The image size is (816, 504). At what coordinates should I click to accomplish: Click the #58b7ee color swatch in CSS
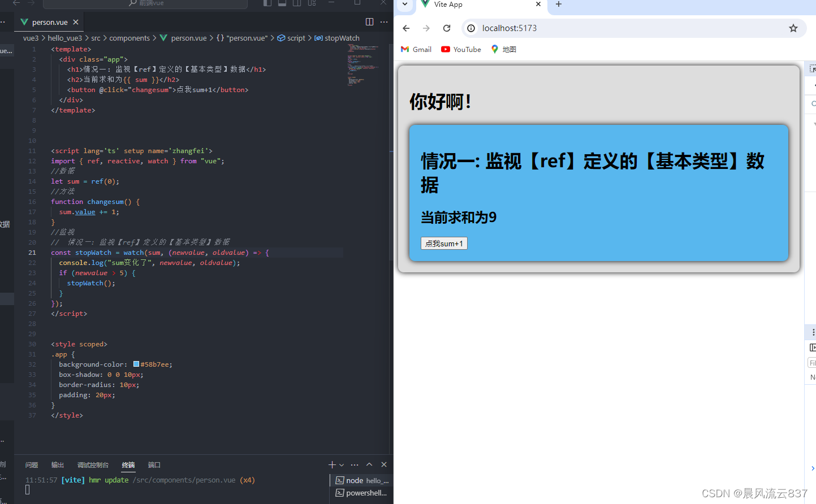(x=136, y=364)
